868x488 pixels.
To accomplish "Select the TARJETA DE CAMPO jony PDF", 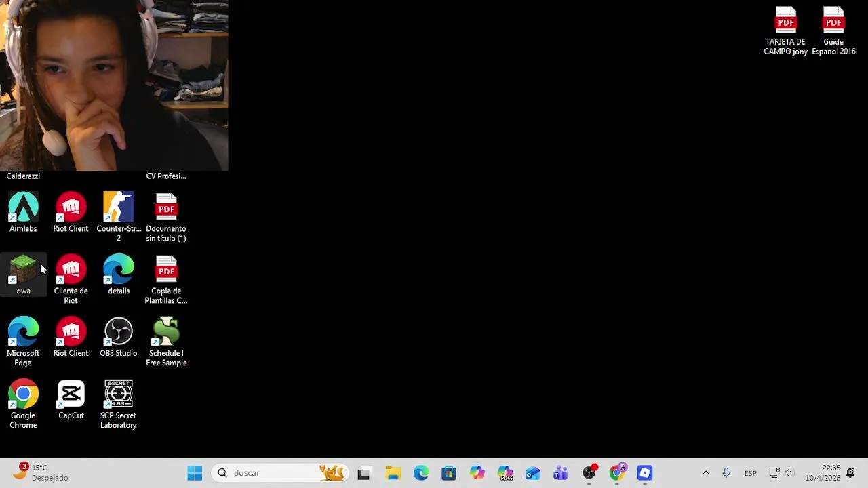I will tap(785, 31).
